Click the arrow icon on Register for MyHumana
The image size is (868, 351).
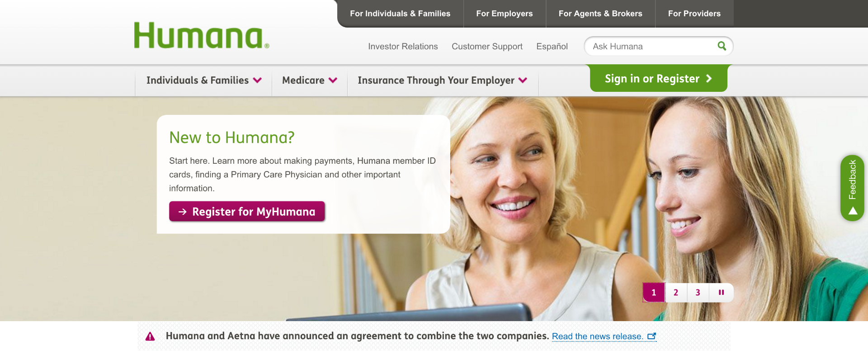[x=183, y=212]
